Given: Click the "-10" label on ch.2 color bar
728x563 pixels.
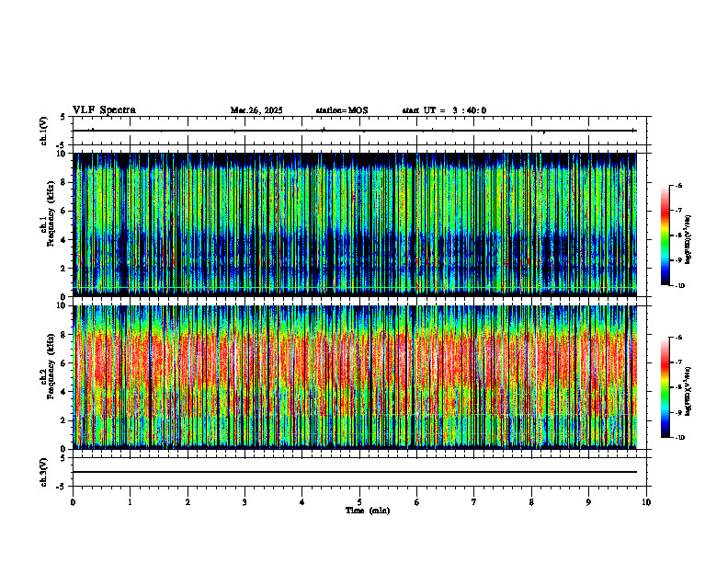Looking at the screenshot, I should click(680, 437).
